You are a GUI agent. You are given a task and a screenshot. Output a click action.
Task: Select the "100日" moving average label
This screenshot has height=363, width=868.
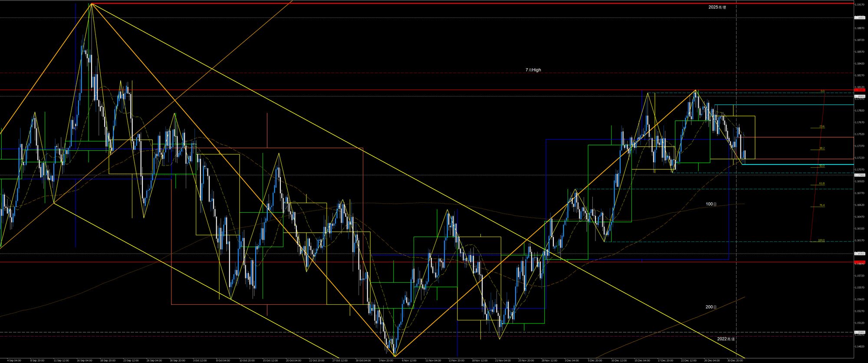pos(711,204)
